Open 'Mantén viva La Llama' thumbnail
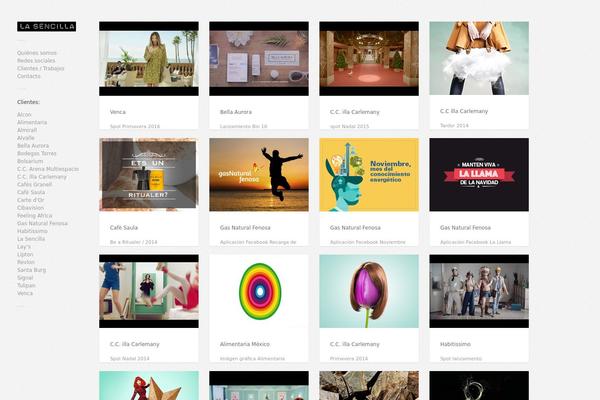Screen dimensions: 600x400 coord(479,175)
